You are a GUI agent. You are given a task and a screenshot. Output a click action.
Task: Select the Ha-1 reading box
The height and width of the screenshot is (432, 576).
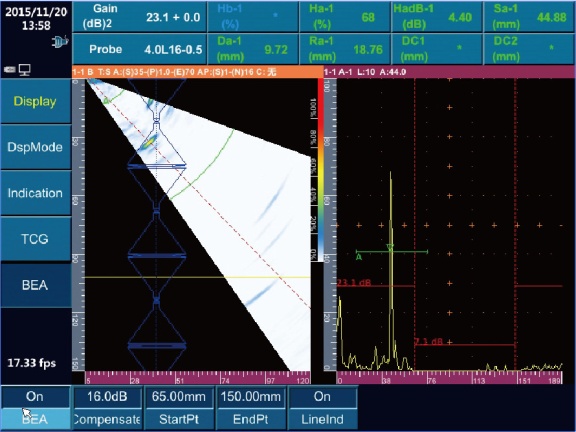click(x=345, y=17)
